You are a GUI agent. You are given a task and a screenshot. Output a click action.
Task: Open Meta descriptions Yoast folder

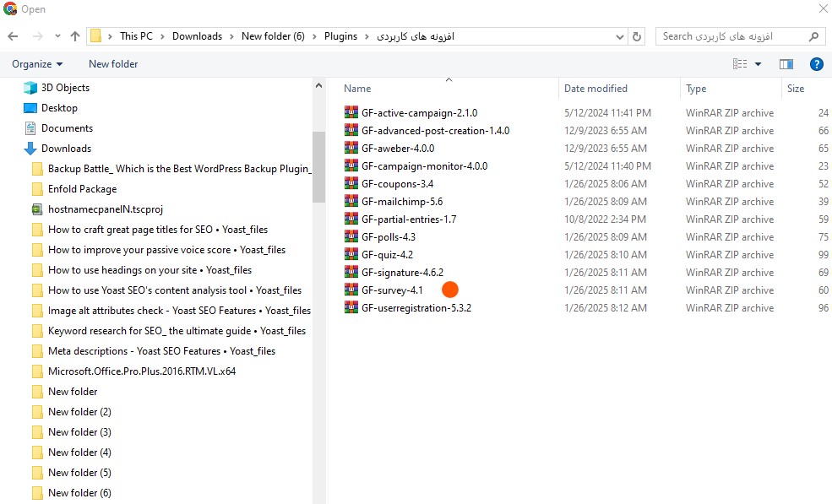(x=161, y=350)
